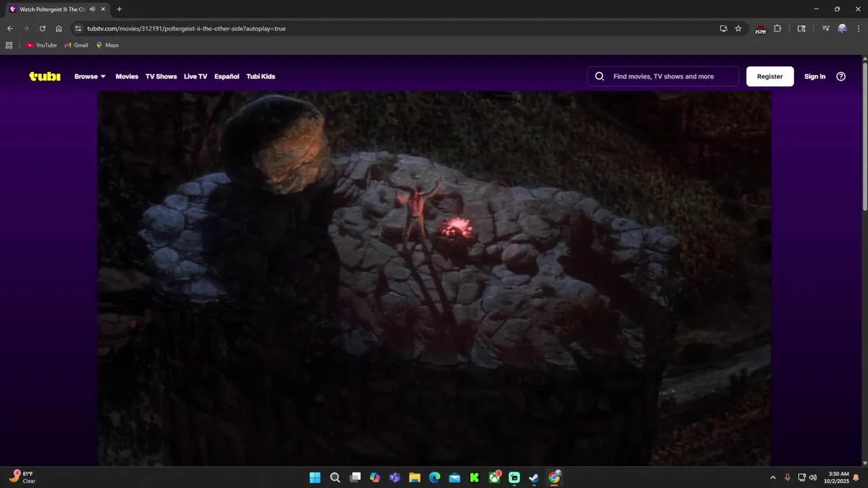
Task: Open the Tubi help question mark icon
Action: click(841, 77)
